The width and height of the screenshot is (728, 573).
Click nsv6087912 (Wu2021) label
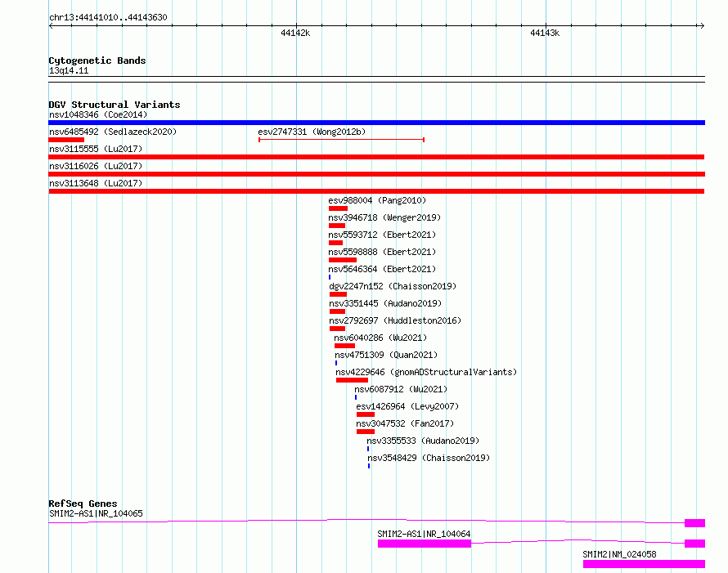coord(401,389)
